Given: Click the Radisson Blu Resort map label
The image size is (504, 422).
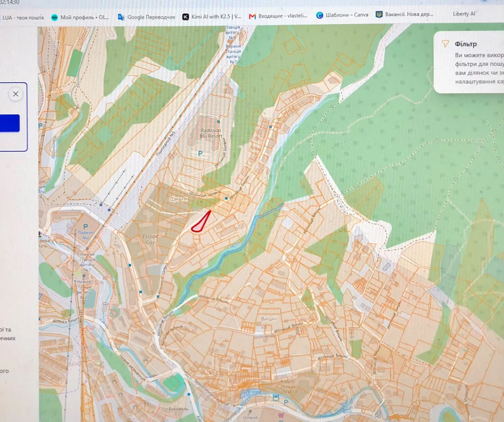Looking at the screenshot, I should coord(211,133).
